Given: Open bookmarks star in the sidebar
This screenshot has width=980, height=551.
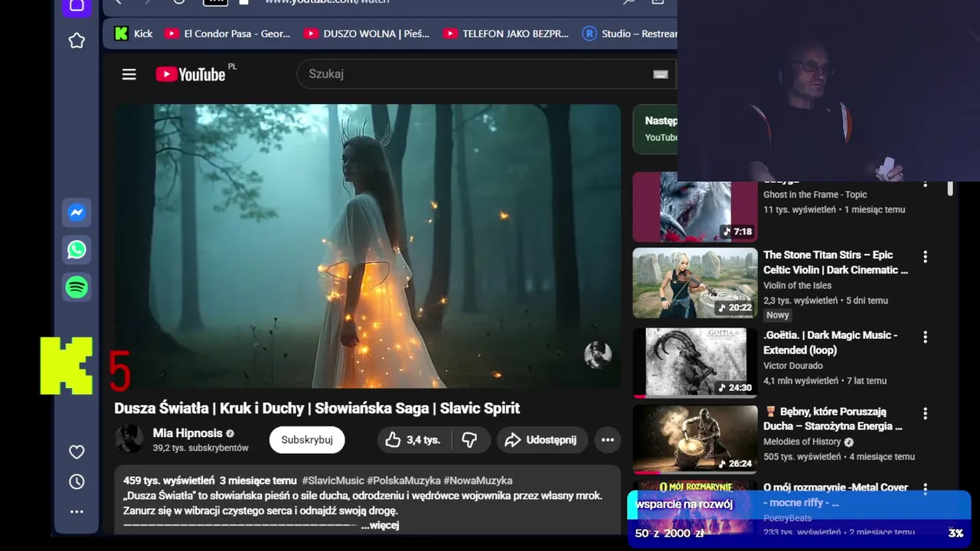Looking at the screenshot, I should (77, 41).
